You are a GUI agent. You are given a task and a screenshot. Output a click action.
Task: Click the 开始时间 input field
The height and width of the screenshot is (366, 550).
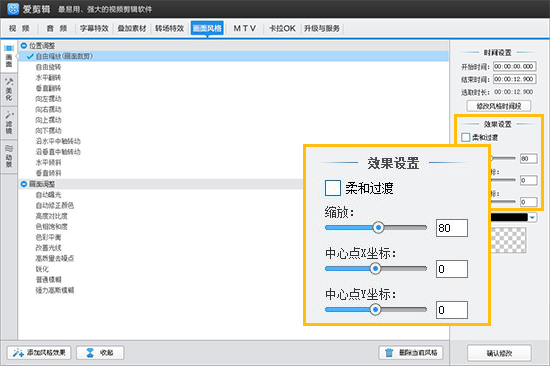514,67
